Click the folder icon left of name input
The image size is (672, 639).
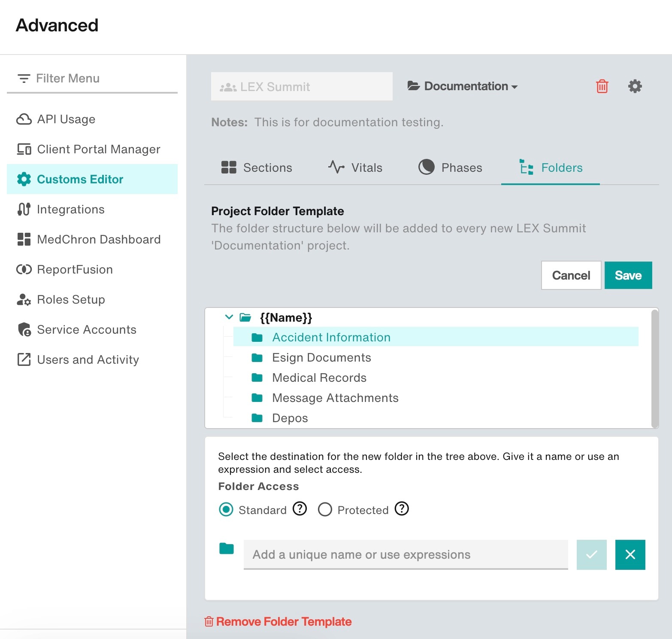tap(227, 548)
